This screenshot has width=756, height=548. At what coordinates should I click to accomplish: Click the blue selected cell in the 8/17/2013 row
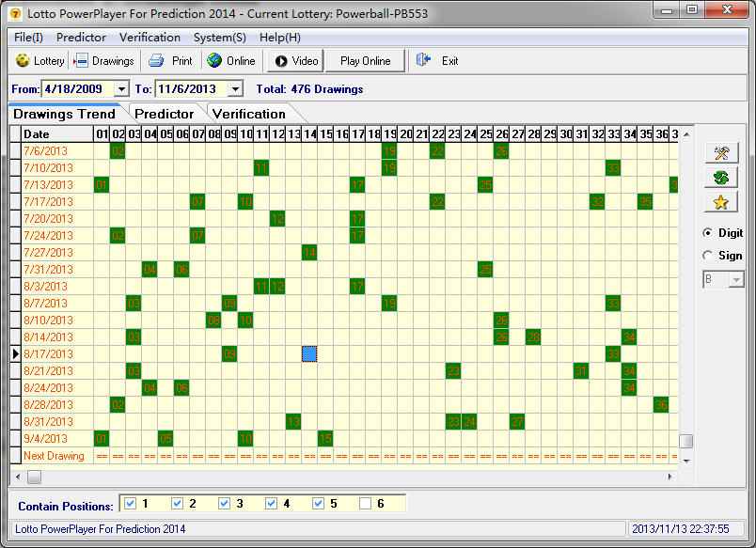tap(309, 353)
